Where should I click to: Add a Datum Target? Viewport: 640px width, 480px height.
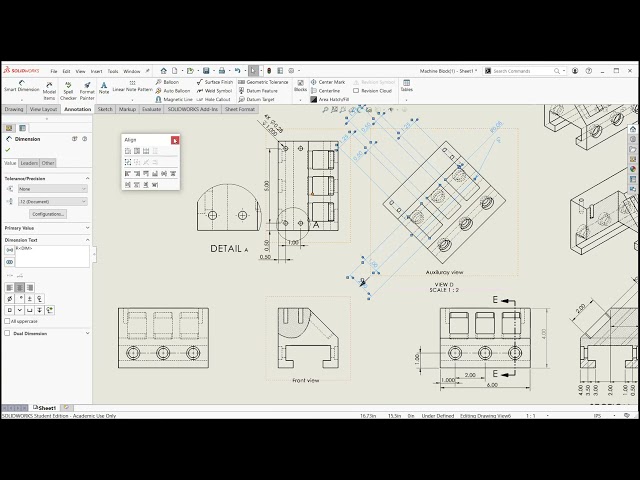(256, 99)
